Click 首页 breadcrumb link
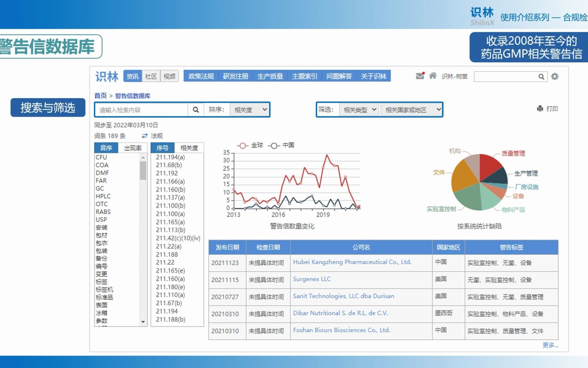 [x=100, y=96]
